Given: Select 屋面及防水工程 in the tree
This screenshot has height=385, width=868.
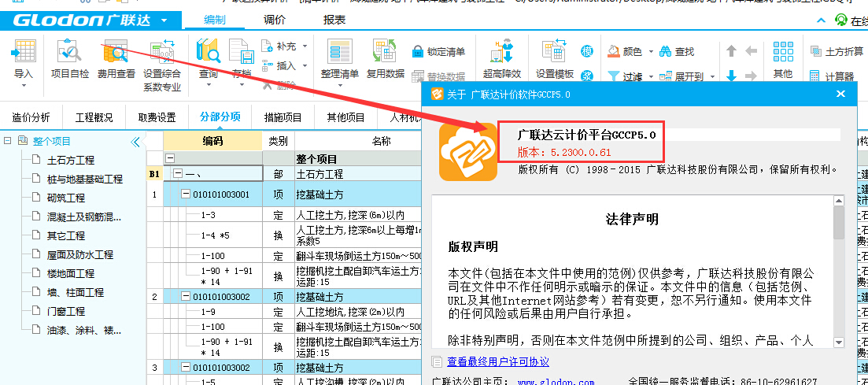Looking at the screenshot, I should coord(80,254).
